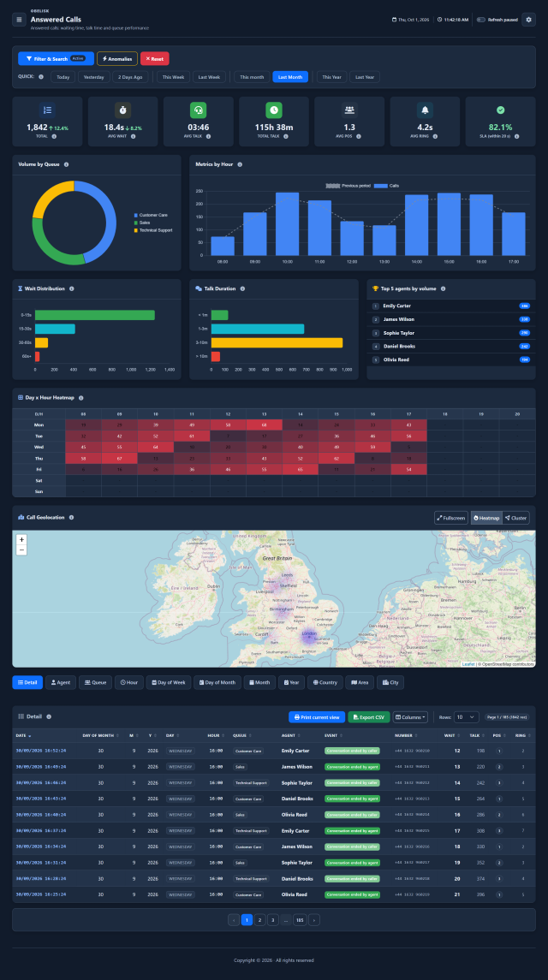
Task: Show info for Call Geolocation
Action: [71, 518]
